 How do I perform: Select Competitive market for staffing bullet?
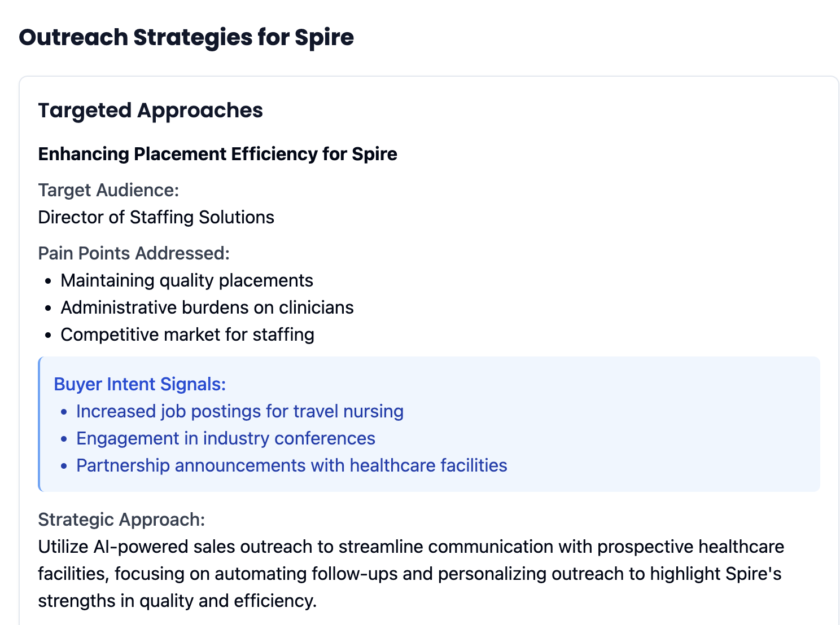187,334
